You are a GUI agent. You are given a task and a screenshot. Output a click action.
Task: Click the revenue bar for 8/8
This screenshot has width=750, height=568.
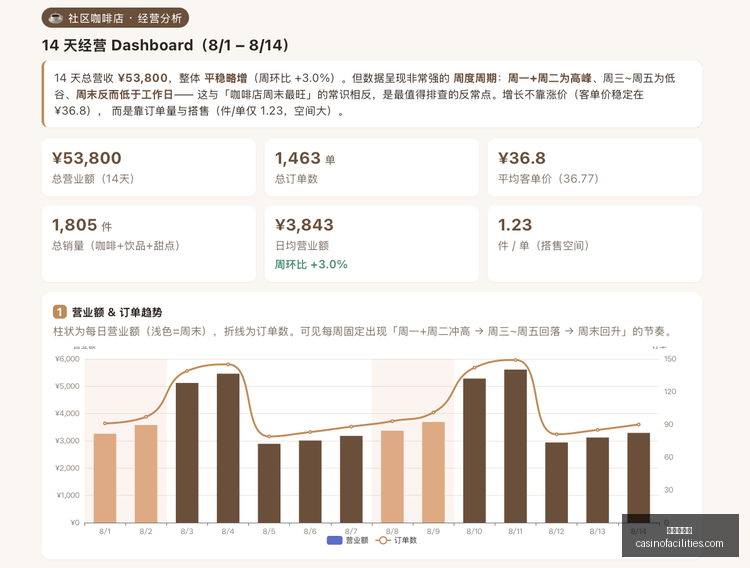pos(392,477)
